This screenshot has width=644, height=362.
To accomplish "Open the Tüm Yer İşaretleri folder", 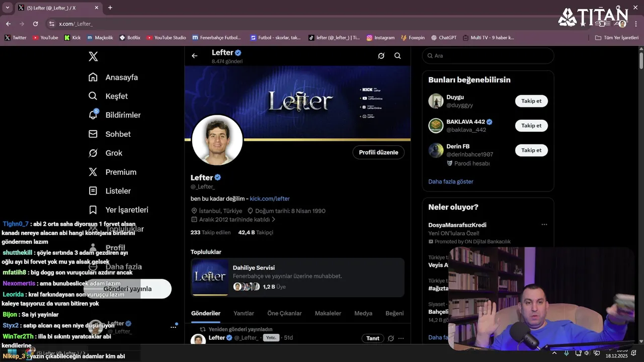I will tap(616, 38).
